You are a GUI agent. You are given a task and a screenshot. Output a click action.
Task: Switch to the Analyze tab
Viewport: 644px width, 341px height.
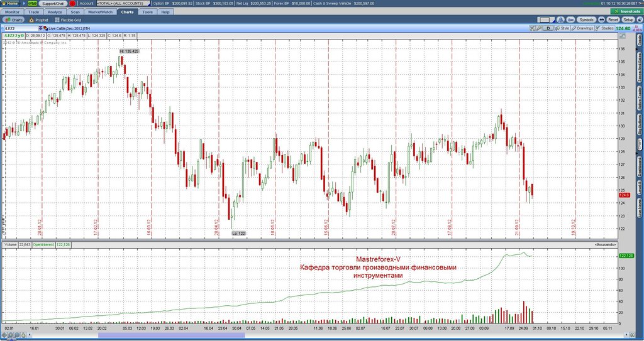click(55, 12)
